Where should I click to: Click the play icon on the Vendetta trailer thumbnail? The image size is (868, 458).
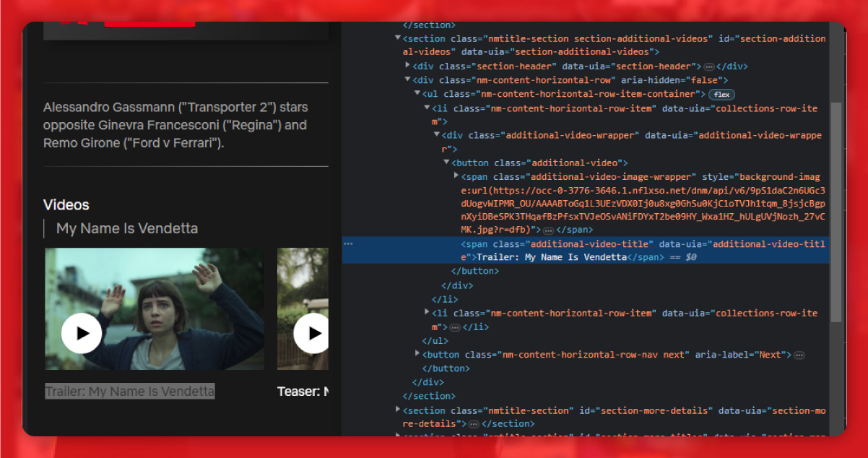click(81, 333)
